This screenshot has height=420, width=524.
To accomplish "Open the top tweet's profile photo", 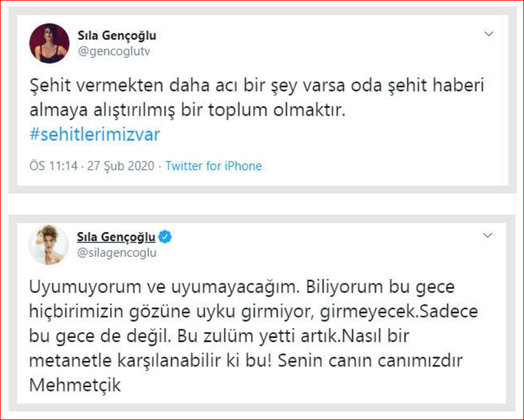I will pos(49,43).
